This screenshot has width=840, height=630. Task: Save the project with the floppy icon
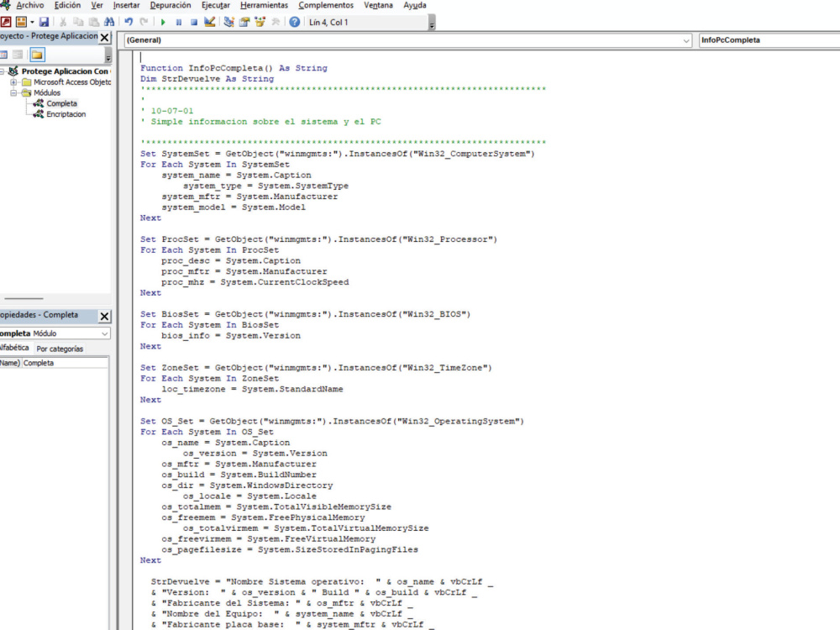point(44,22)
